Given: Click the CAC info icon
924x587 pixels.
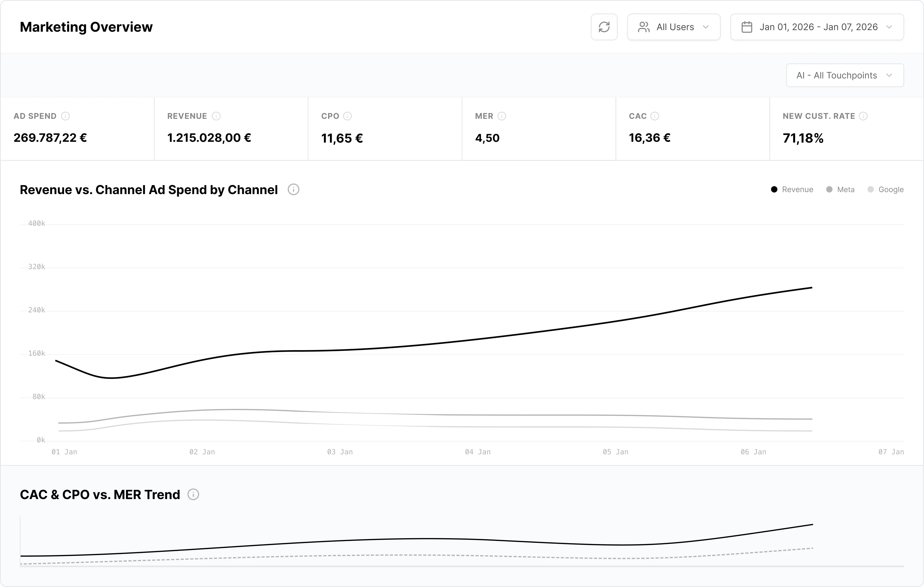Looking at the screenshot, I should click(x=655, y=116).
